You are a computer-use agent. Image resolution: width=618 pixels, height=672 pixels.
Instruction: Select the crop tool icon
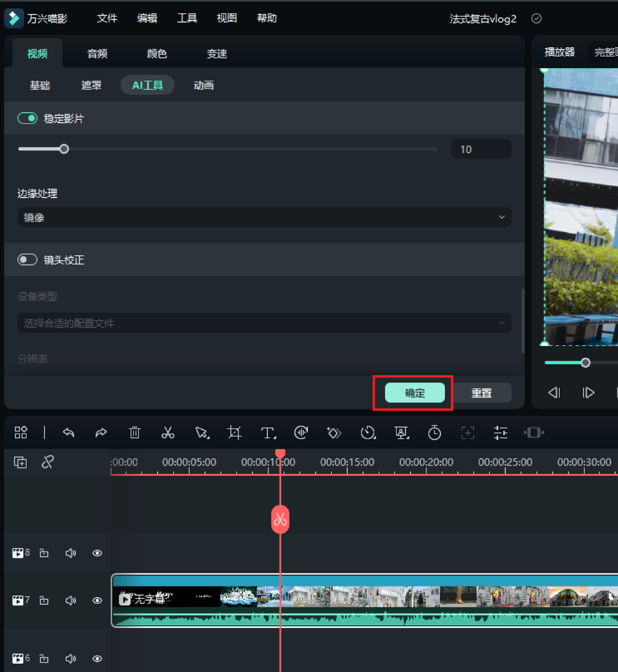(x=234, y=433)
